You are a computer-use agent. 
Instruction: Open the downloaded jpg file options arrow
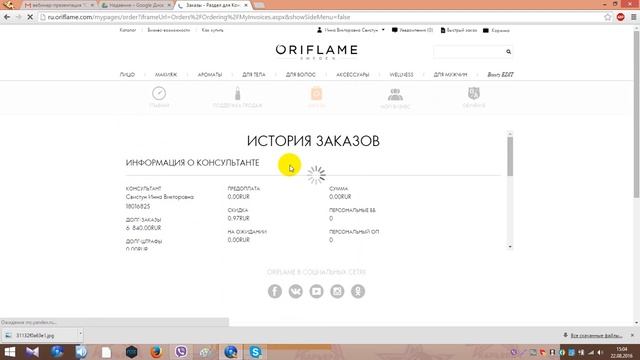[x=80, y=333]
